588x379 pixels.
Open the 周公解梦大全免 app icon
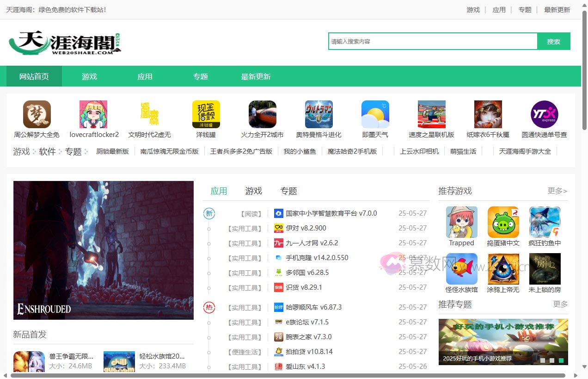(37, 114)
